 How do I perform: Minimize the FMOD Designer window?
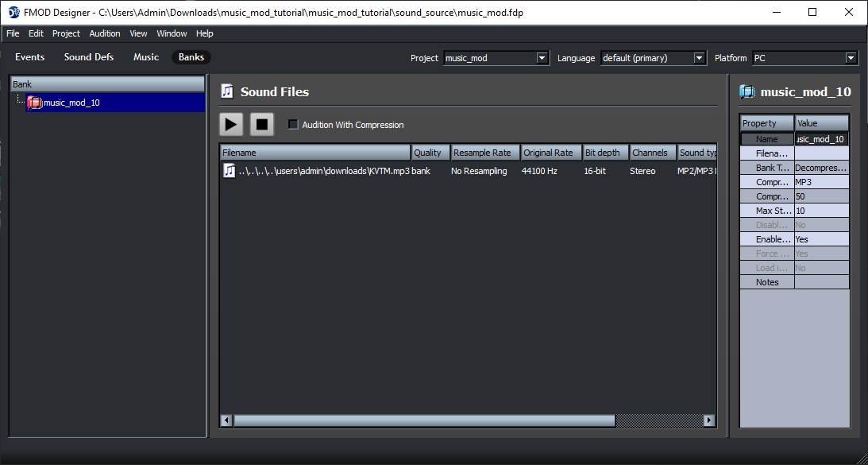777,12
